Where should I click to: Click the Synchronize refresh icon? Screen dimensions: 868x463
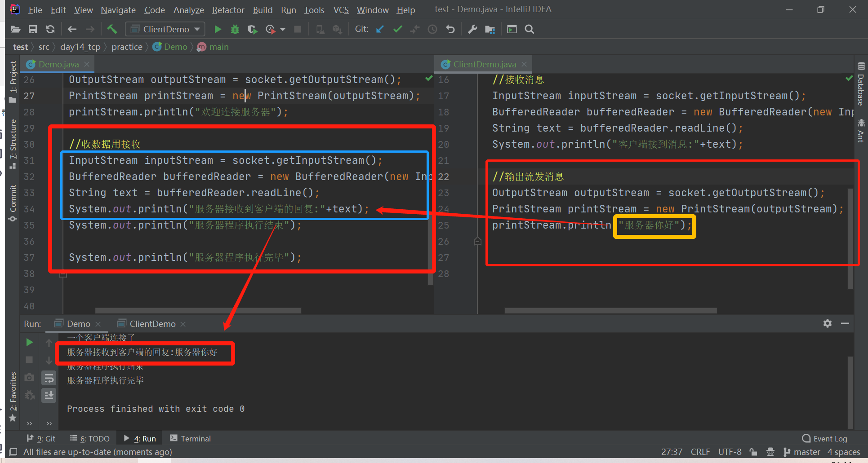50,29
